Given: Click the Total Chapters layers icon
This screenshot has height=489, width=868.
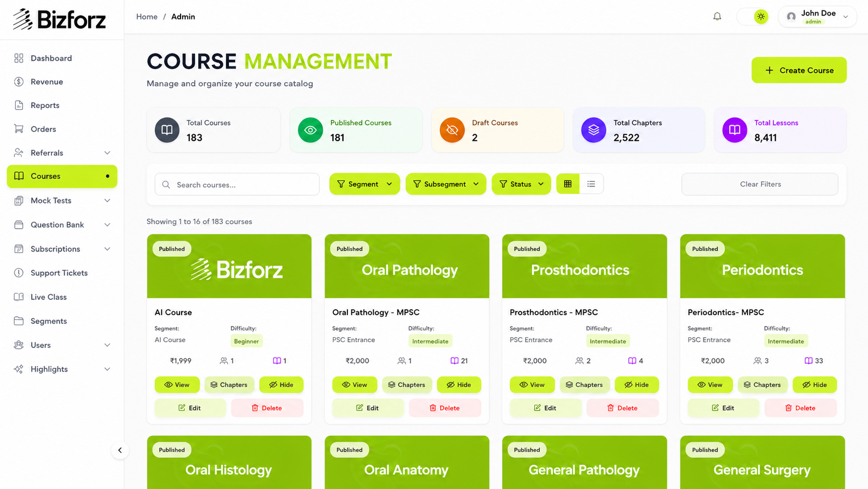Looking at the screenshot, I should point(593,130).
